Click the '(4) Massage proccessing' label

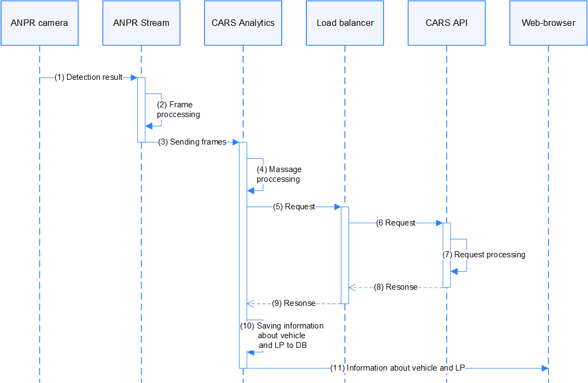point(278,174)
